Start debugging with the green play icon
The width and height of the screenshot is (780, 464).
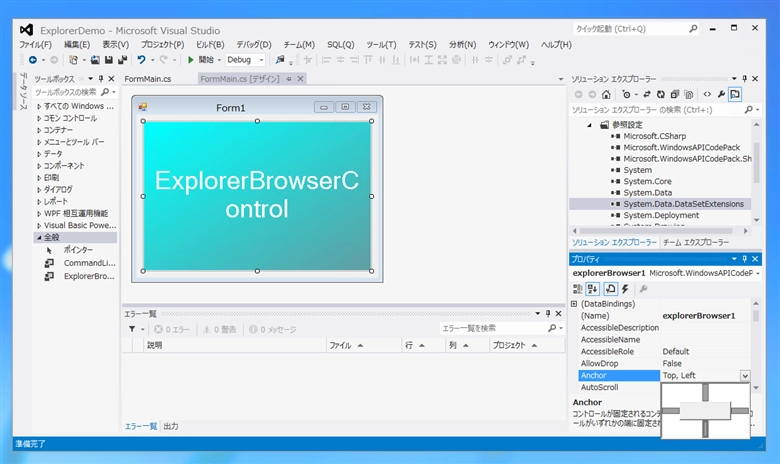(191, 60)
